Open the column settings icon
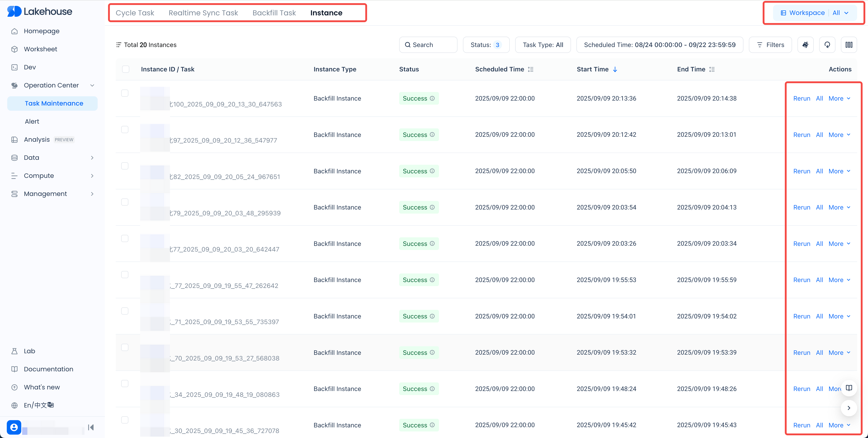The width and height of the screenshot is (868, 438). coord(849,45)
